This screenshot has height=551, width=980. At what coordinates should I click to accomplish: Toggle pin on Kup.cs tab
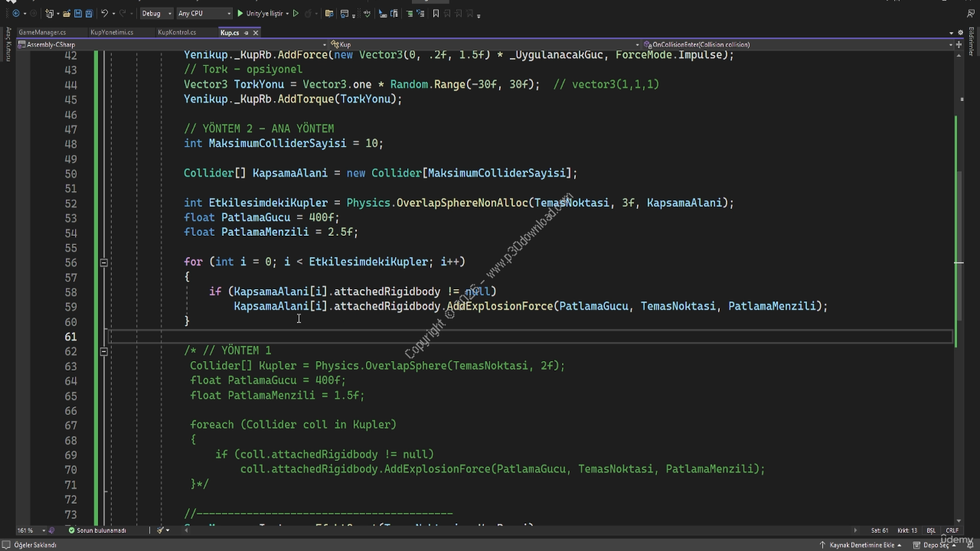tap(245, 33)
